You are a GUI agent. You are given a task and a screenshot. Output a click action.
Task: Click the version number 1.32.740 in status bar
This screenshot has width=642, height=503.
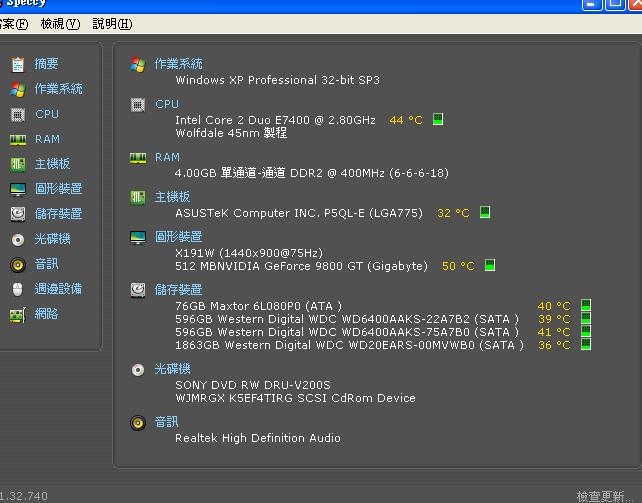pyautogui.click(x=24, y=496)
